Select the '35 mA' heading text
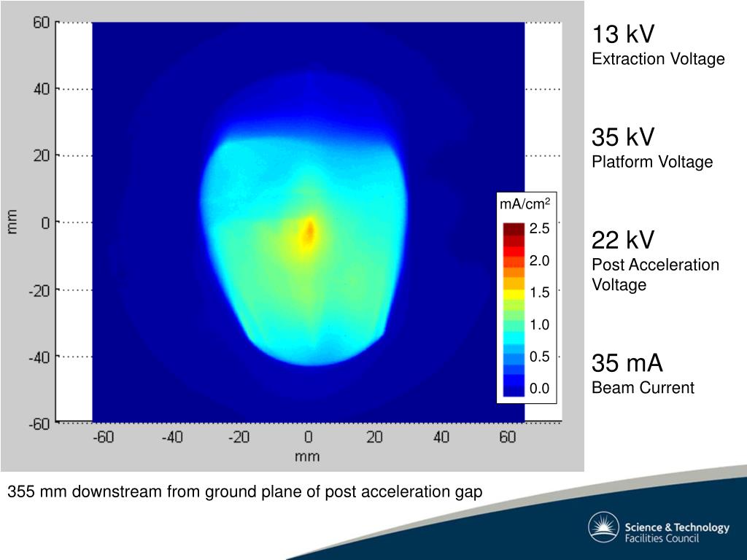The height and width of the screenshot is (560, 747). click(627, 363)
